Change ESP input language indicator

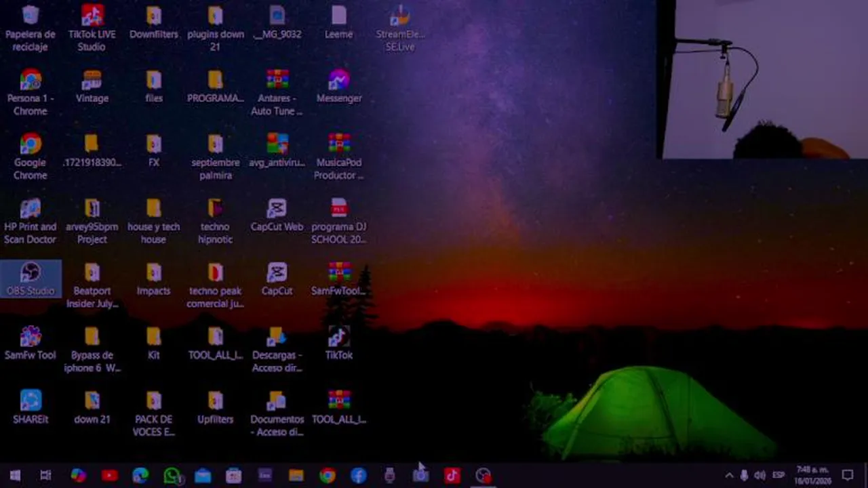pos(778,475)
